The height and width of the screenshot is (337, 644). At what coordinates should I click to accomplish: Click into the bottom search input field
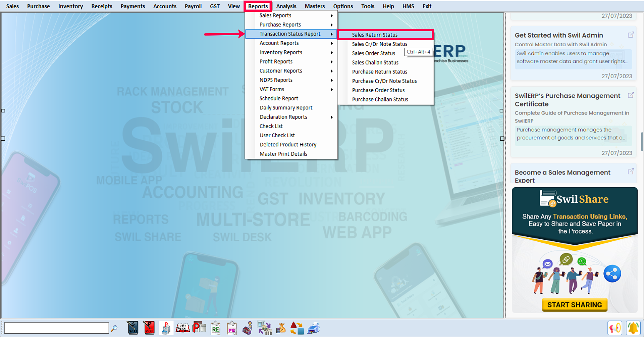click(56, 328)
